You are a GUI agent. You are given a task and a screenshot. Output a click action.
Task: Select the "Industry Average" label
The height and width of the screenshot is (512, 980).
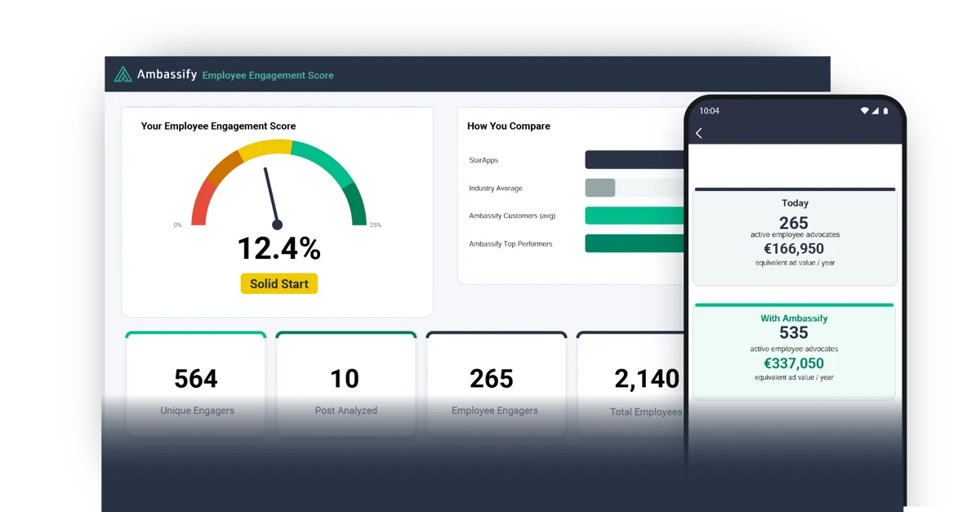pos(496,189)
